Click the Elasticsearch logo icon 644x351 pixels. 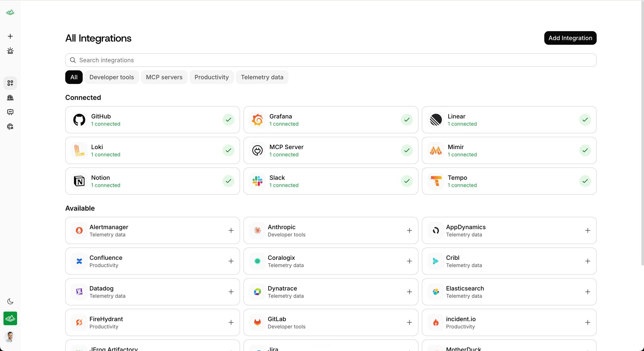click(436, 292)
